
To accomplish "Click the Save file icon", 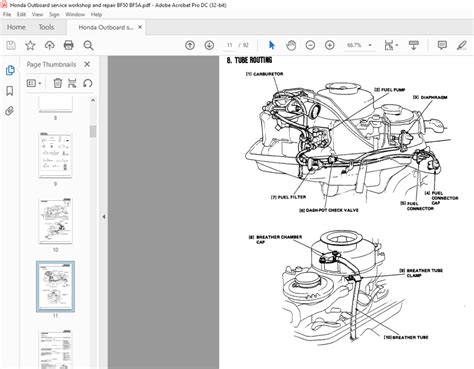I will click(11, 45).
